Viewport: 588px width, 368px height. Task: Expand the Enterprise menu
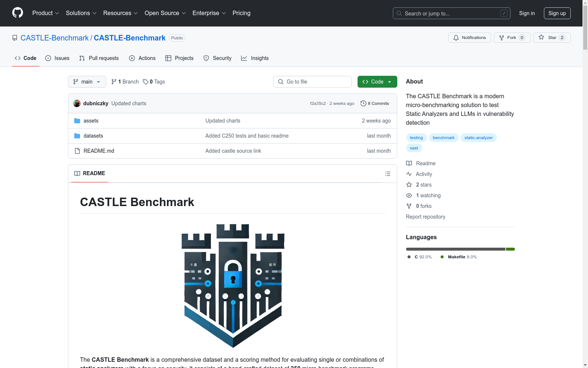tap(209, 13)
